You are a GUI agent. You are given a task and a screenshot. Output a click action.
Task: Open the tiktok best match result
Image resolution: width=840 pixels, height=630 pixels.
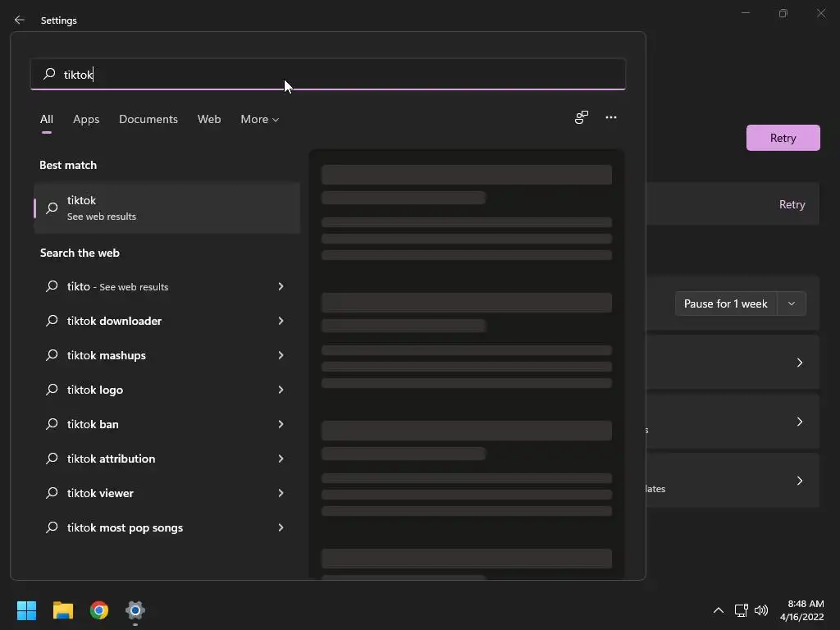tap(167, 208)
